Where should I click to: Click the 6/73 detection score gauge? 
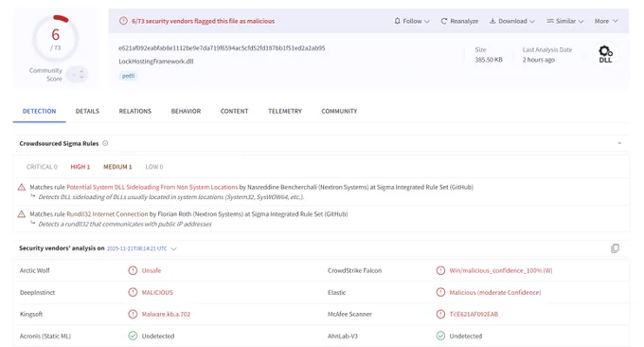coord(56,39)
